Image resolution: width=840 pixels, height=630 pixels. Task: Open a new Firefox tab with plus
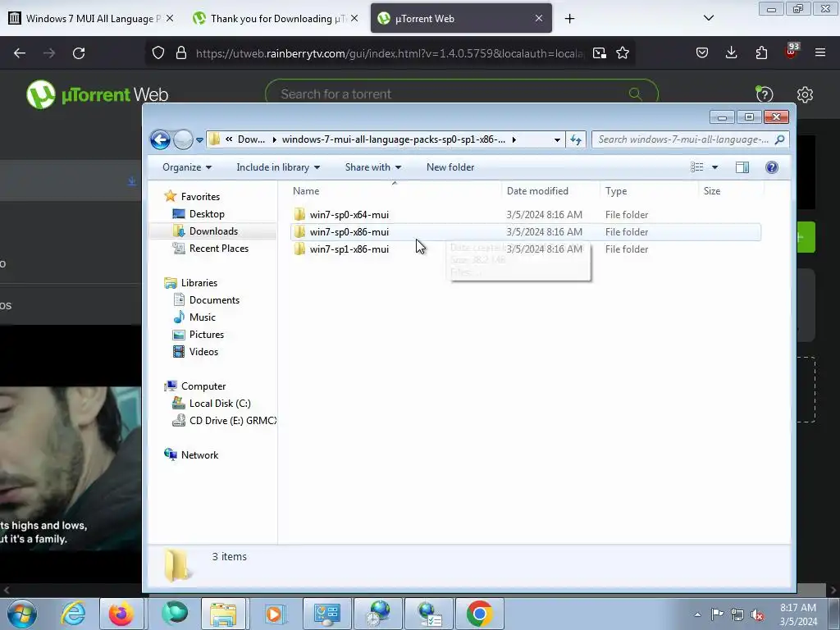(x=569, y=19)
